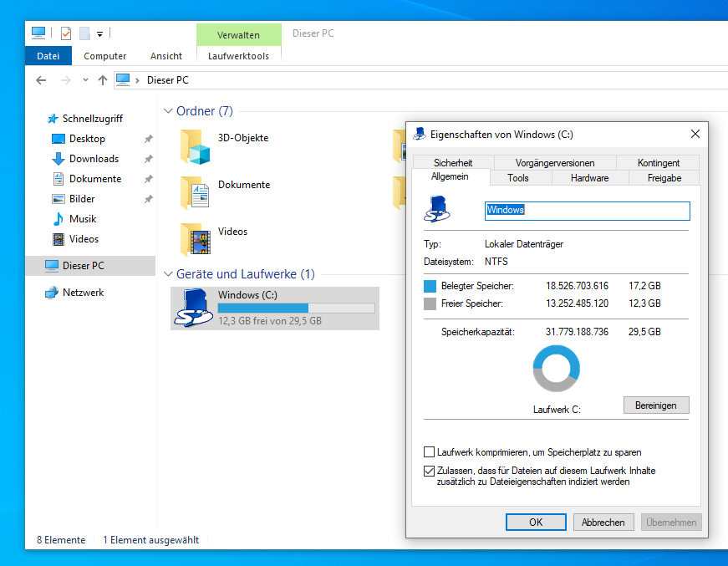
Task: Open Musik in the navigation pane
Action: [83, 219]
